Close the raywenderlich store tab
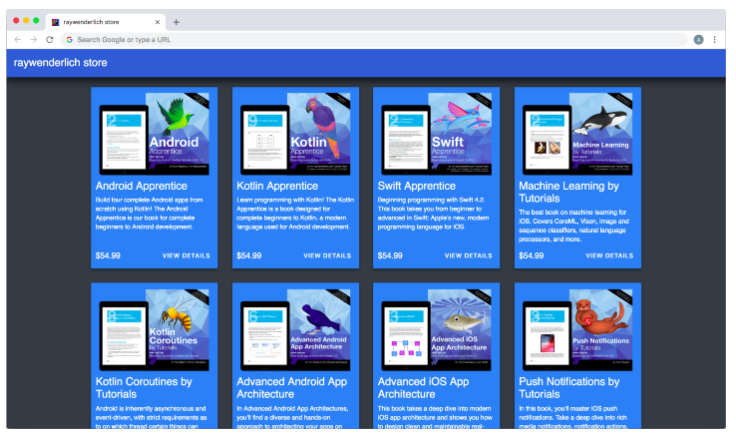 (x=157, y=22)
